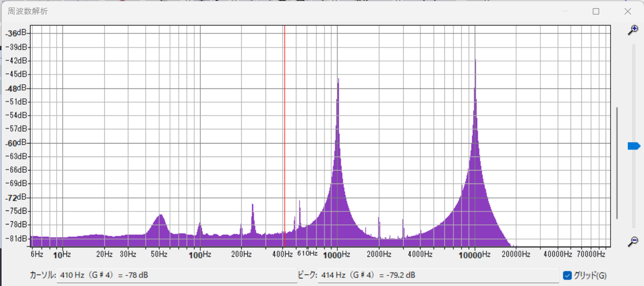Click the -36dB label on the level axis
Image resolution: width=644 pixels, height=286 pixels.
tap(16, 33)
